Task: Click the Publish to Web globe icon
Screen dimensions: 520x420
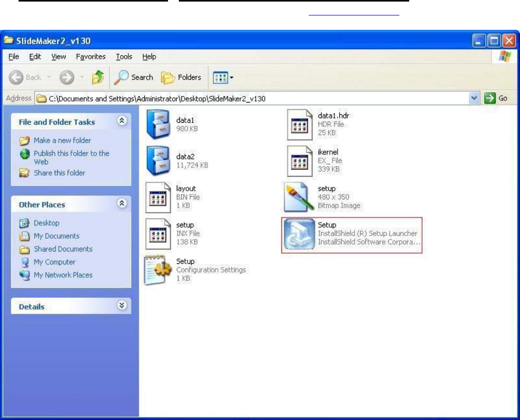Action: 25,154
